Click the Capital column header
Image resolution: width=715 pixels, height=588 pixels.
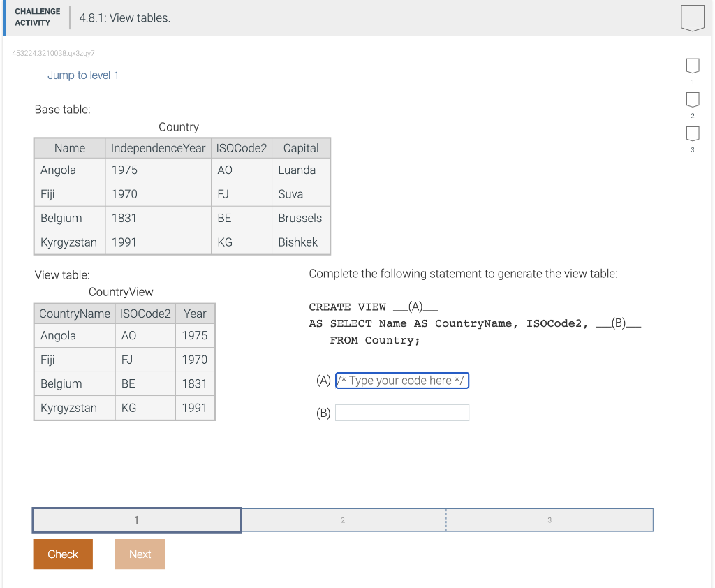(300, 148)
